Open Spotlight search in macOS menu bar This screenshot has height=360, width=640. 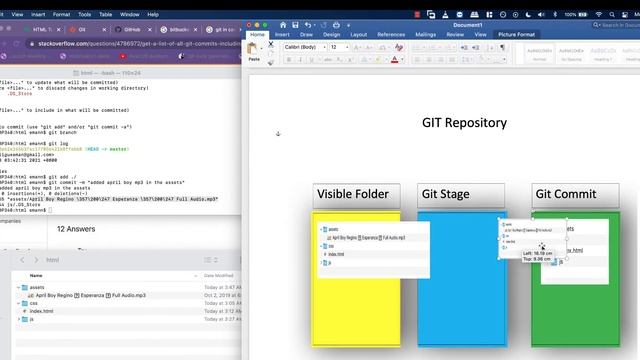(x=611, y=15)
